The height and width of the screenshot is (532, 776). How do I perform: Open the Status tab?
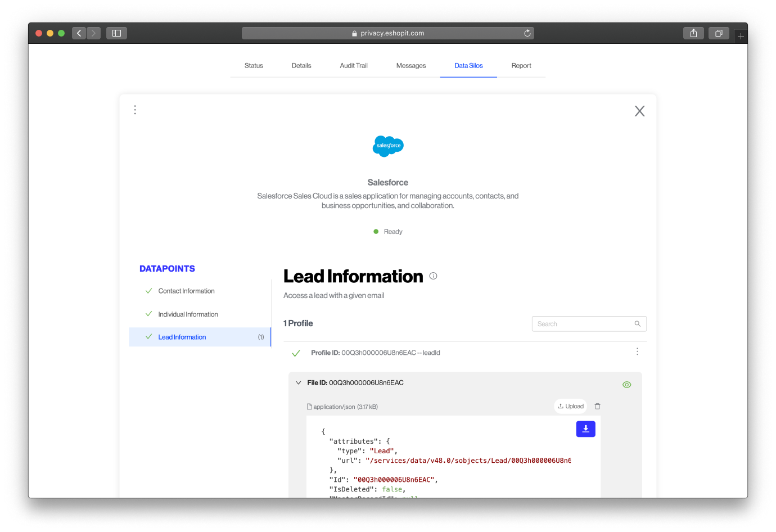[254, 66]
